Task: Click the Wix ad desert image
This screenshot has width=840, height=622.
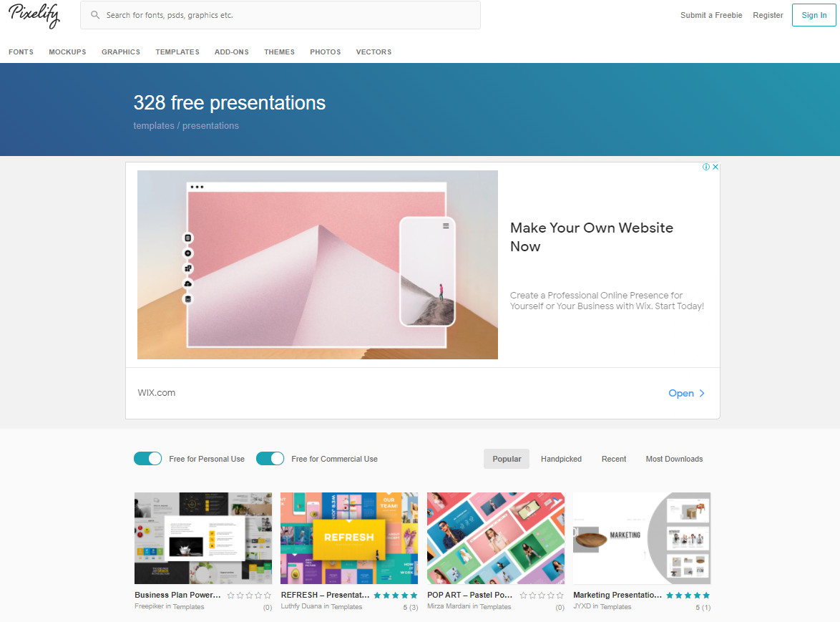Action: coord(318,265)
